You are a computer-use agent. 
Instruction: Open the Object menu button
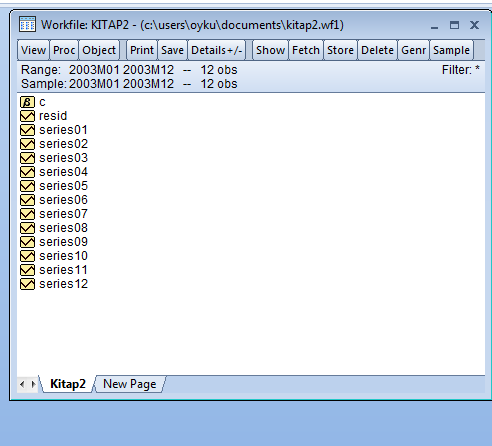[x=99, y=50]
